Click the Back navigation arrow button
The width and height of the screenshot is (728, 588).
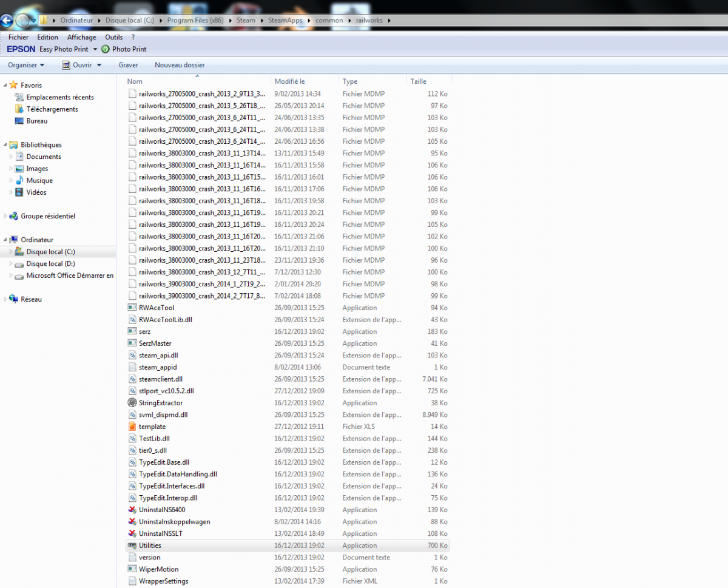6,21
